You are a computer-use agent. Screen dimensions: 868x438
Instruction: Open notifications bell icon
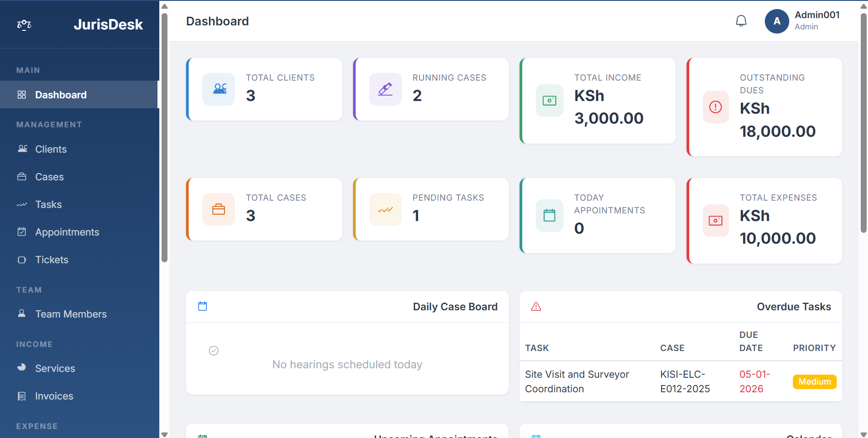point(741,21)
